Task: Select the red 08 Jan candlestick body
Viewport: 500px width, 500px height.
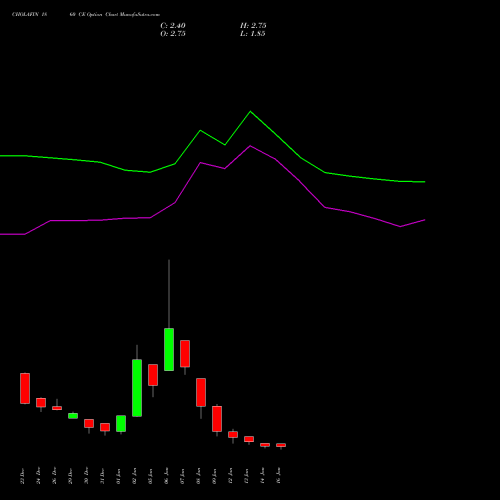Action: point(201,392)
